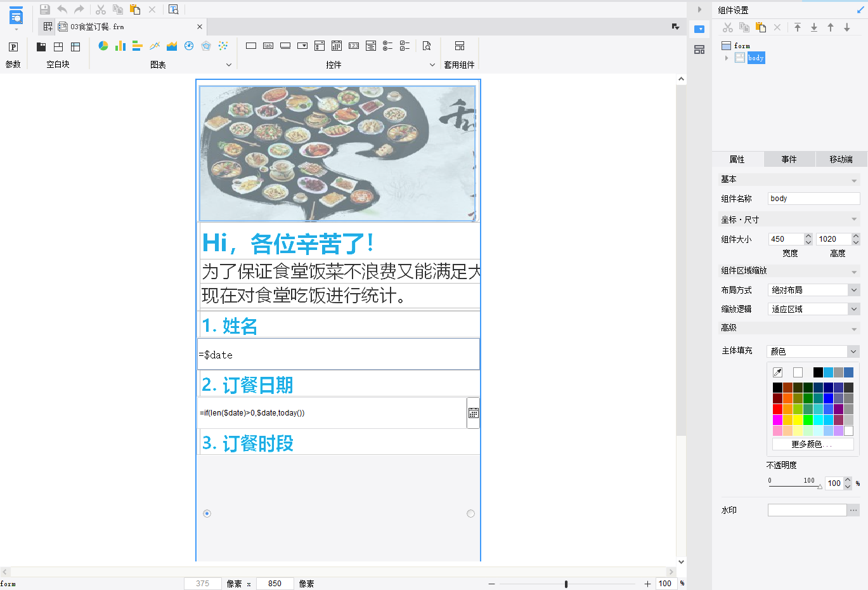Move component to top in the component tree toolbar

point(798,27)
